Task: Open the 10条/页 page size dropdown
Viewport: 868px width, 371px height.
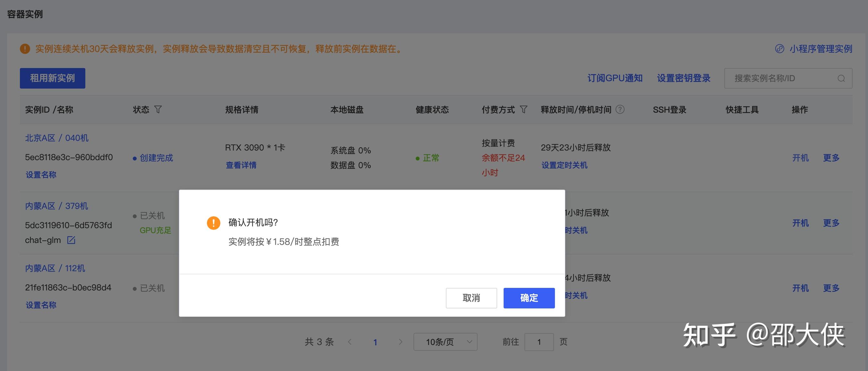Action: [445, 342]
